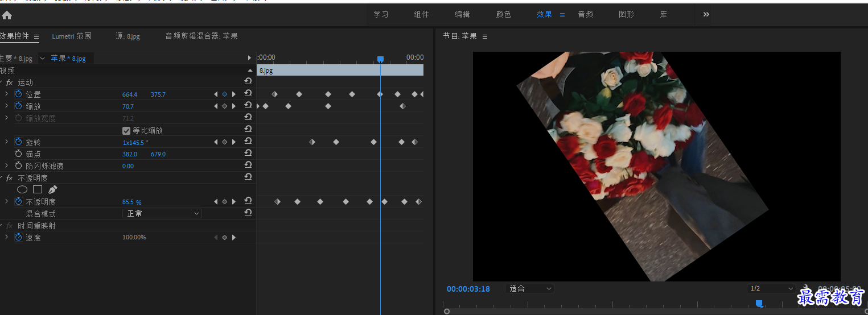Switch to the 图形 workspace
This screenshot has width=868, height=315.
pos(627,15)
